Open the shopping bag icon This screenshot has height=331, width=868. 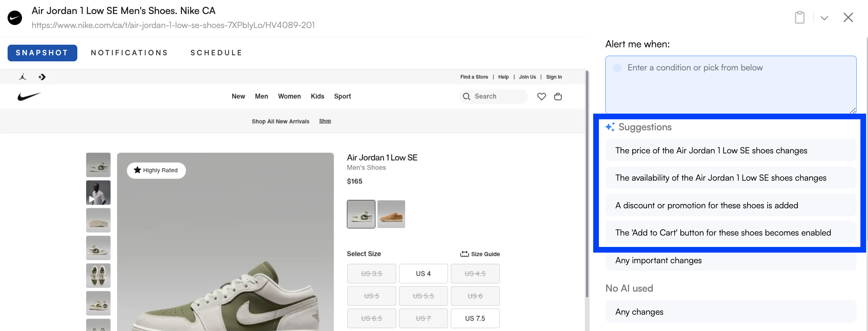[x=558, y=97]
